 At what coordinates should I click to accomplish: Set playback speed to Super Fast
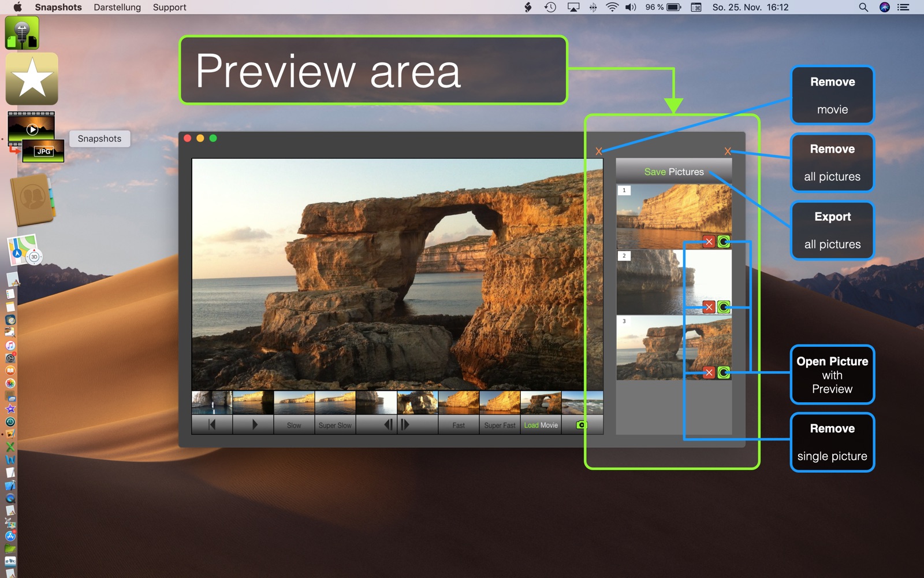point(500,425)
